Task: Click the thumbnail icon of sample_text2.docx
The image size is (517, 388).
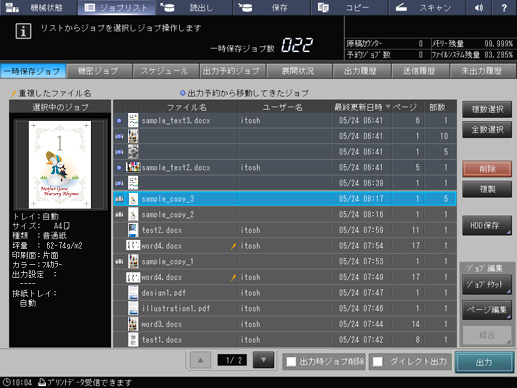Action: click(133, 167)
